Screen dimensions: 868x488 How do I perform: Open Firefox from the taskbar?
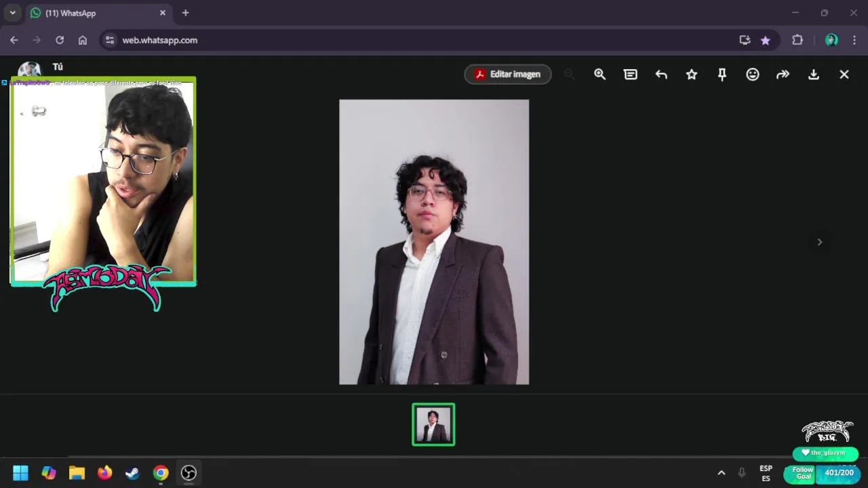[104, 473]
